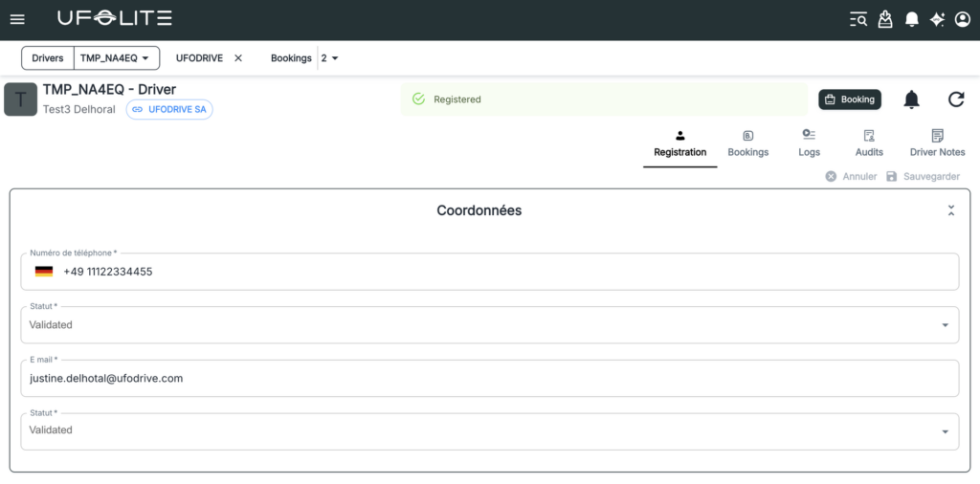The width and height of the screenshot is (980, 484).
Task: Expand the Bookings count dropdown
Action: (330, 58)
